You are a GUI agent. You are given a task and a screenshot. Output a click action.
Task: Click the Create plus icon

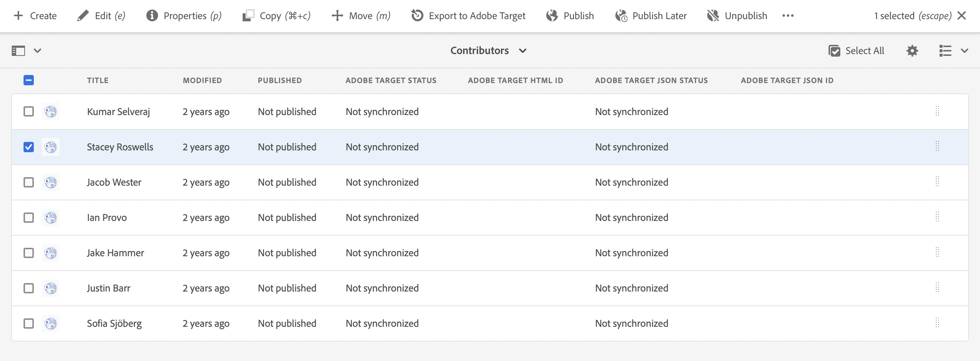point(18,15)
